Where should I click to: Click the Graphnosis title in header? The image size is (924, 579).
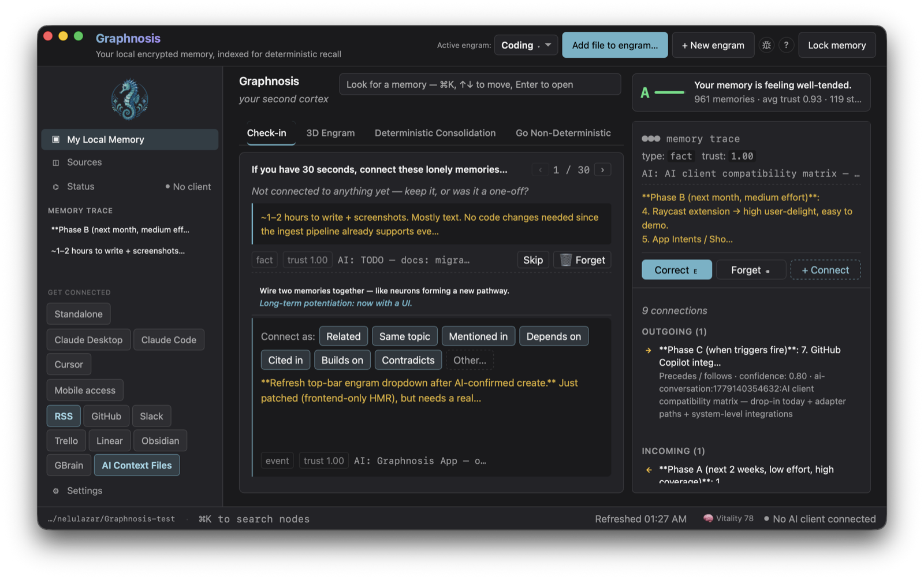point(128,38)
